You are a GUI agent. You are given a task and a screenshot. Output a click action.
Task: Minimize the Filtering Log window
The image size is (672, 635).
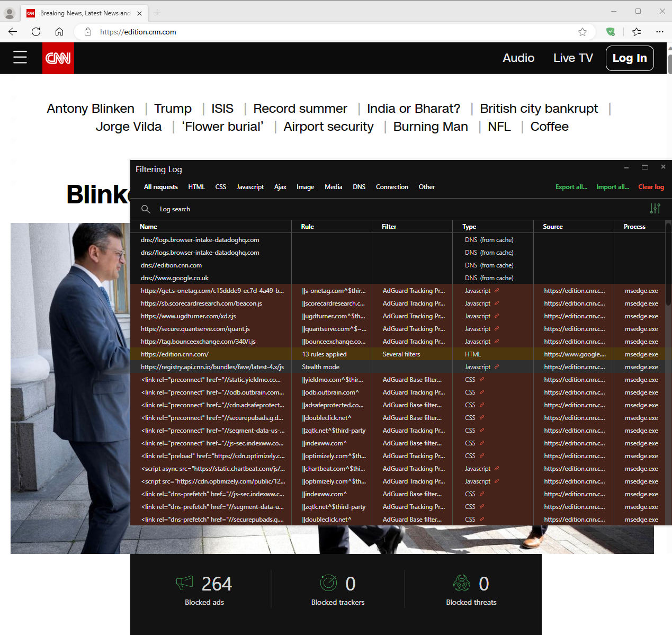(626, 167)
